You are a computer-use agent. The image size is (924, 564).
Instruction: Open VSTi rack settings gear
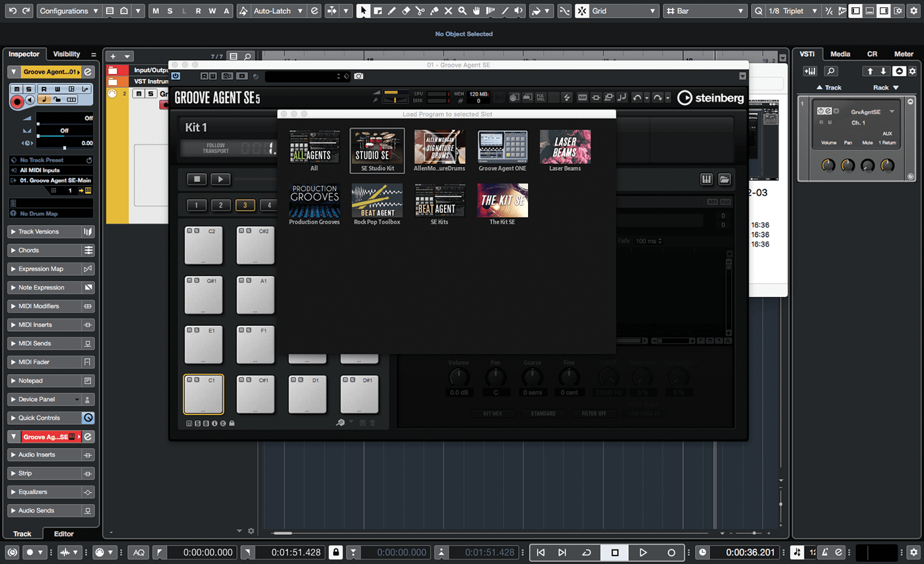coord(913,71)
